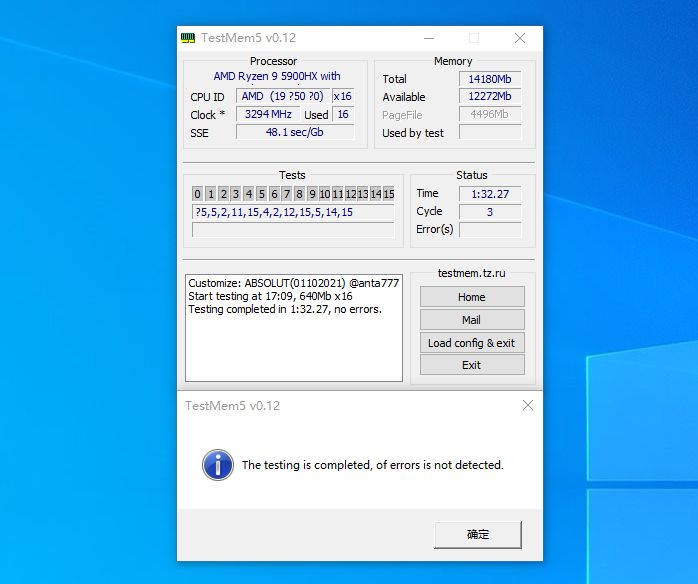The image size is (698, 584).
Task: Select test number 12 box
Action: (x=351, y=194)
